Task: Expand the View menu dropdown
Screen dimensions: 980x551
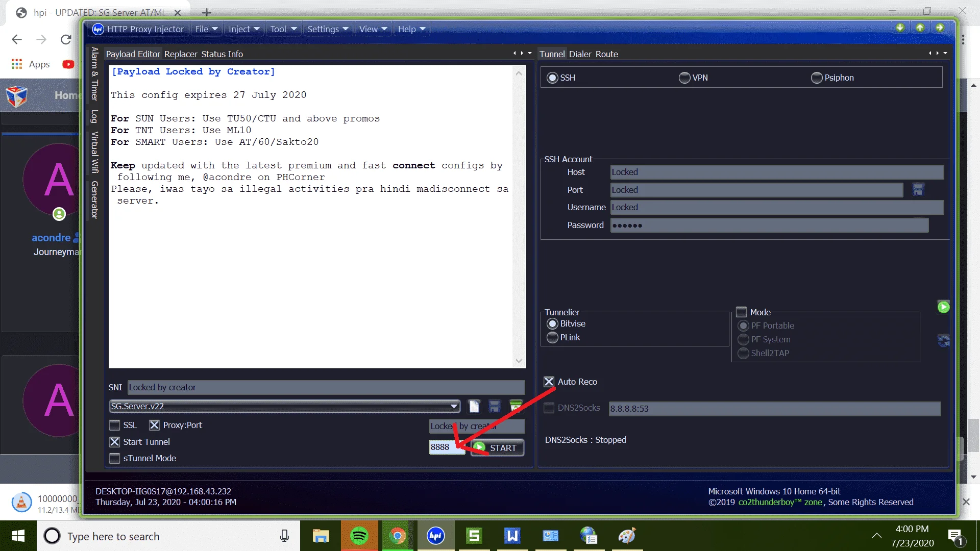Action: tap(373, 29)
